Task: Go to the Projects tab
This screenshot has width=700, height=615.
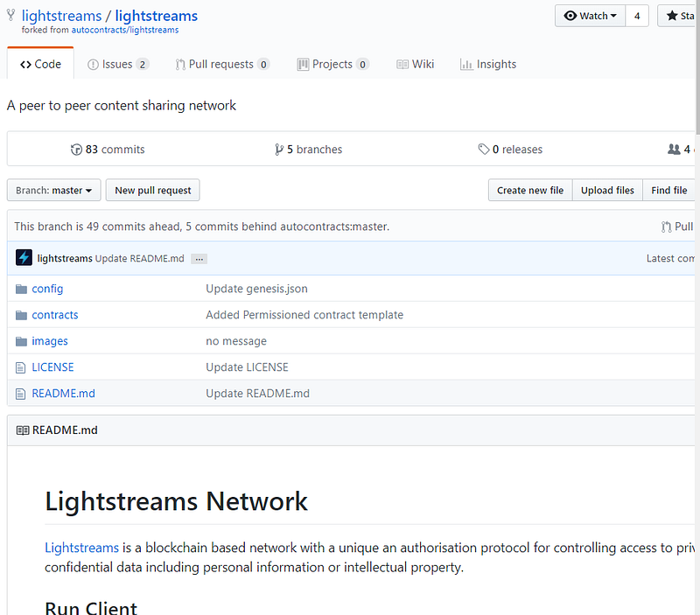Action: [x=333, y=64]
